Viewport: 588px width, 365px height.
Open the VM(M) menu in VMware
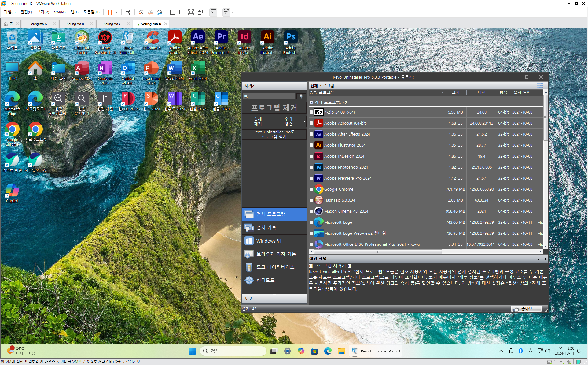(x=60, y=12)
